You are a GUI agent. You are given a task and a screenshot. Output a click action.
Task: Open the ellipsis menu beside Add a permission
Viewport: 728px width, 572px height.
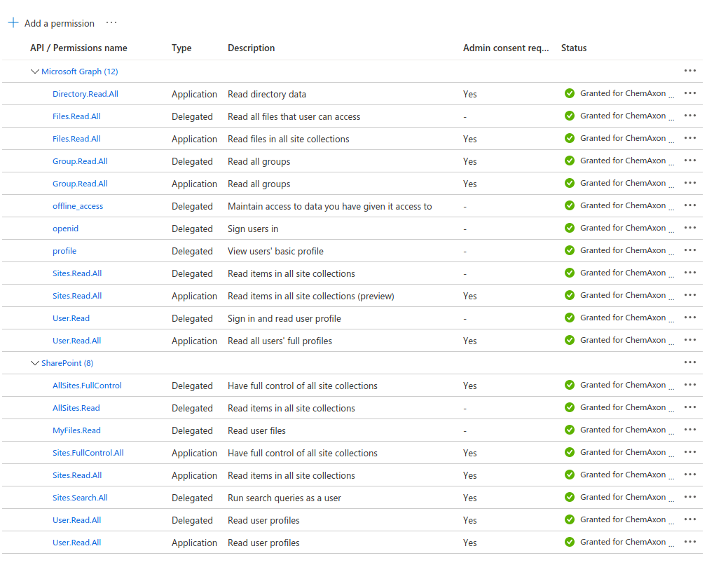point(111,23)
